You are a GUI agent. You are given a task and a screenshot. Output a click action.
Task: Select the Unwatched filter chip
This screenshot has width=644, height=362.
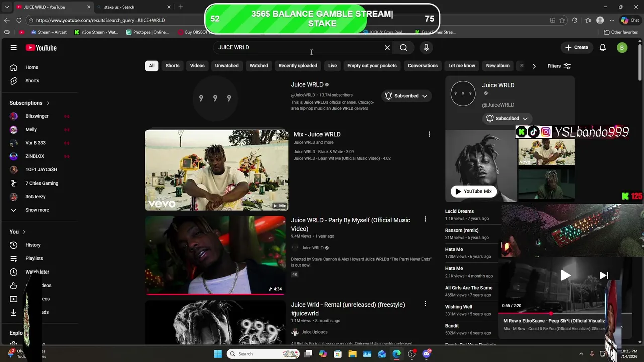pyautogui.click(x=227, y=66)
